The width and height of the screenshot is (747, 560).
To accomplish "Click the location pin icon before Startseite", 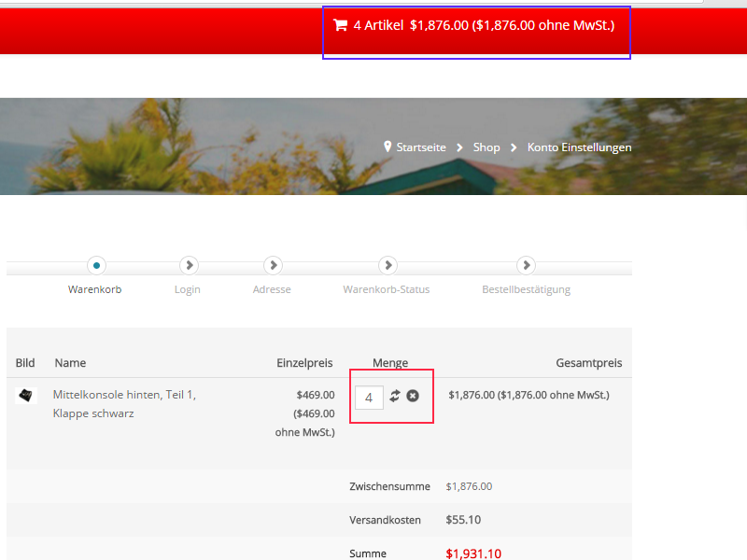I will click(x=388, y=147).
